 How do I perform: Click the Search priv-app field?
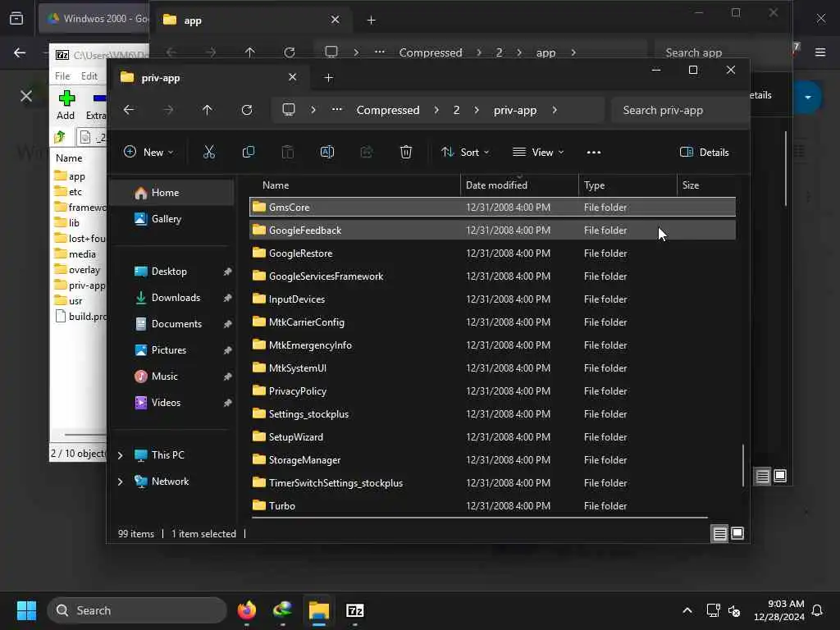[x=680, y=110]
